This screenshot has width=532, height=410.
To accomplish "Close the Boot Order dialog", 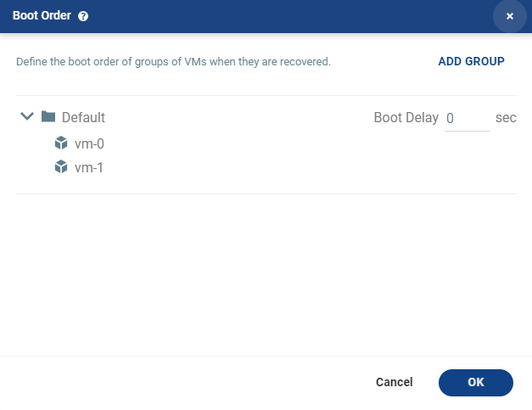I will [x=509, y=16].
